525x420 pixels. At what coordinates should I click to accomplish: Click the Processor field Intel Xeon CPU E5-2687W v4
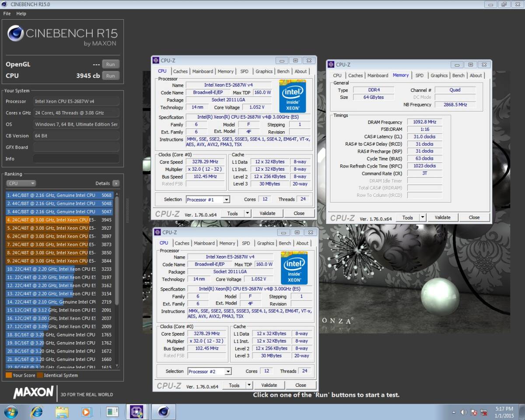(x=76, y=101)
